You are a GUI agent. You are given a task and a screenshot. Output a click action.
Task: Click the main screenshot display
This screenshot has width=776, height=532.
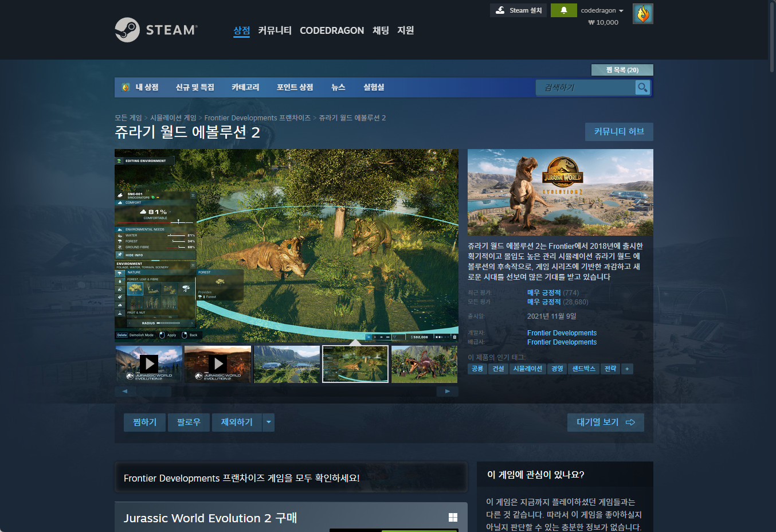tap(287, 246)
